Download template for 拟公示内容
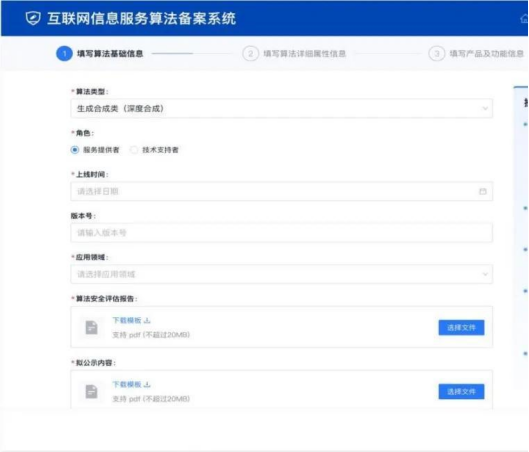This screenshot has height=452, width=529. pyautogui.click(x=131, y=384)
